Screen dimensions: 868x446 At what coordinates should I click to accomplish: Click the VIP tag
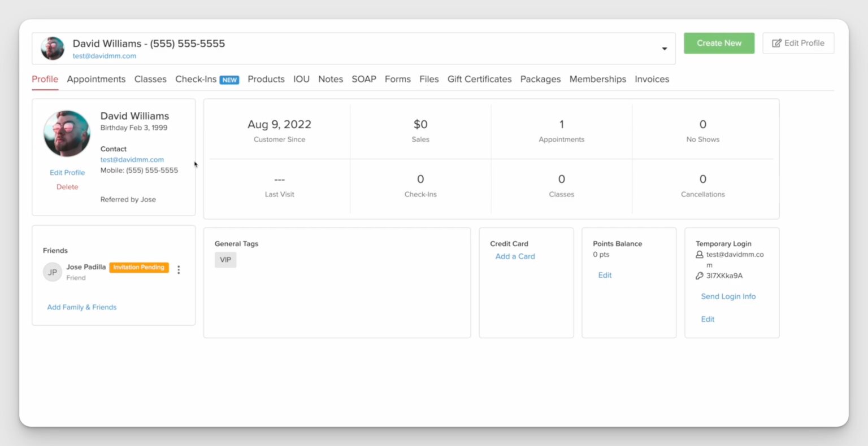(x=225, y=260)
